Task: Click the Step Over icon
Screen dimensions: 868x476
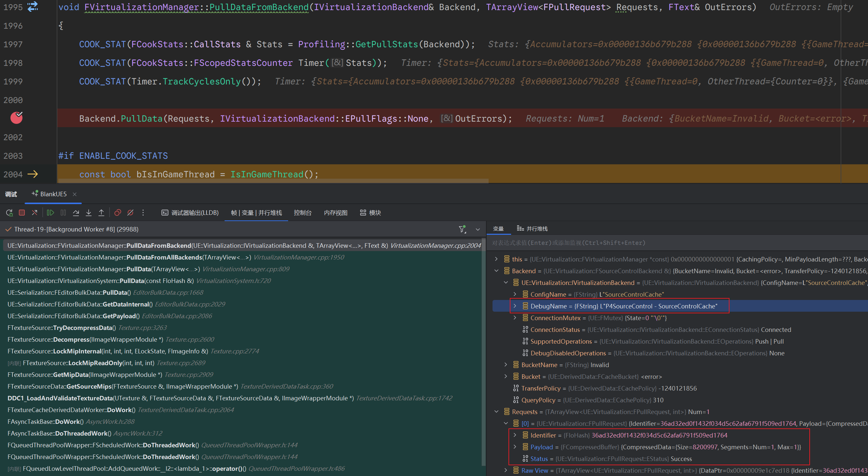Action: tap(76, 213)
